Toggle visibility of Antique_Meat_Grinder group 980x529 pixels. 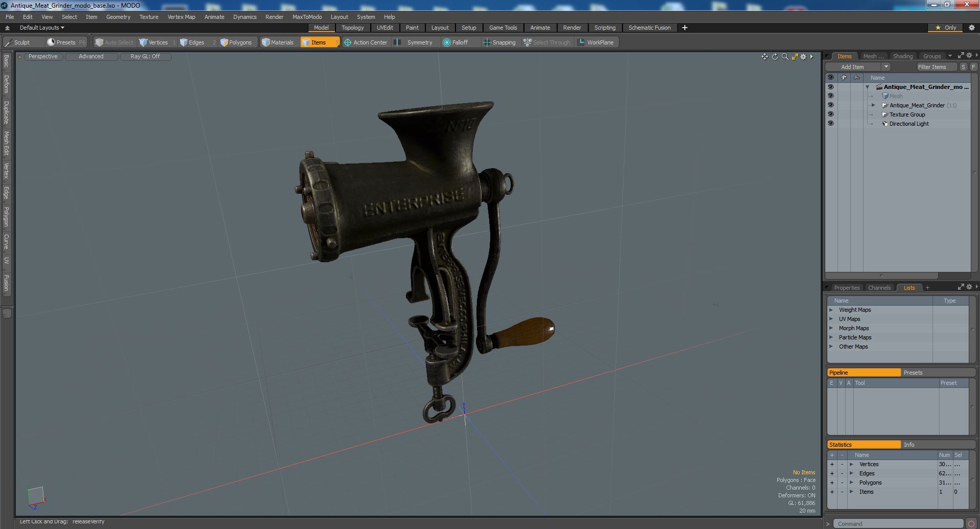point(830,105)
